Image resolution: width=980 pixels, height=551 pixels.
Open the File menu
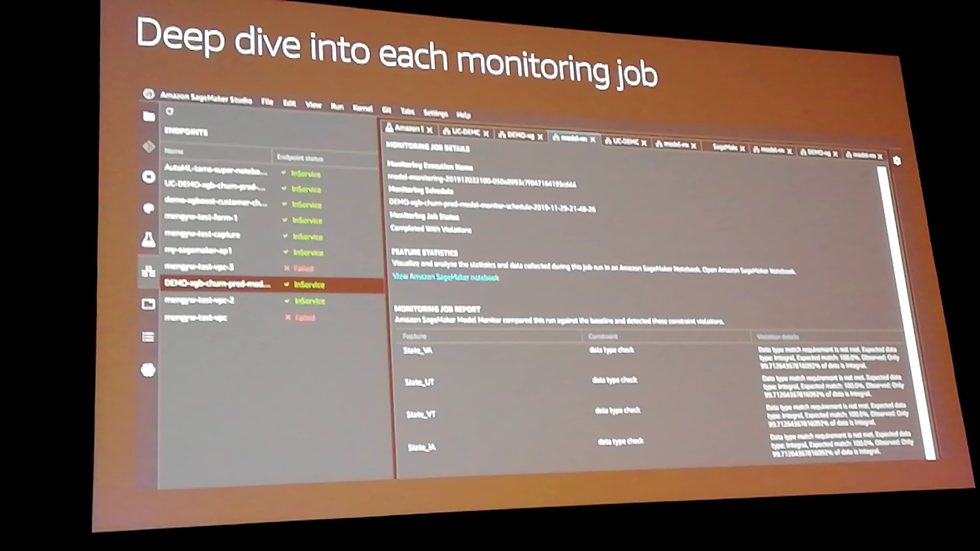(267, 102)
